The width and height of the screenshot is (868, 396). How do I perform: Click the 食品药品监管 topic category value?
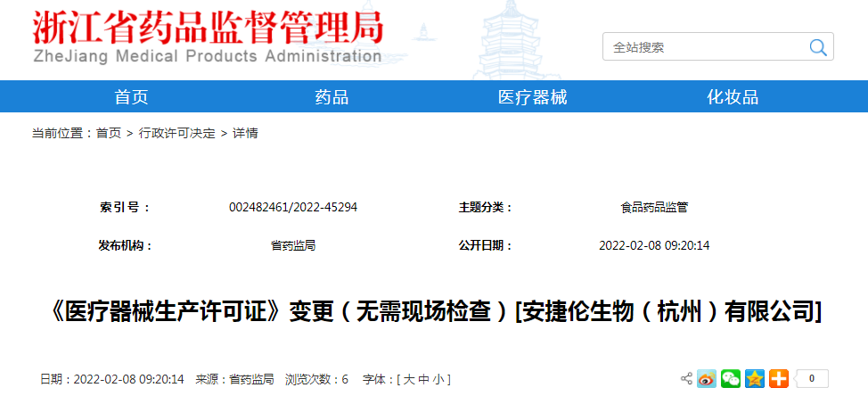654,208
